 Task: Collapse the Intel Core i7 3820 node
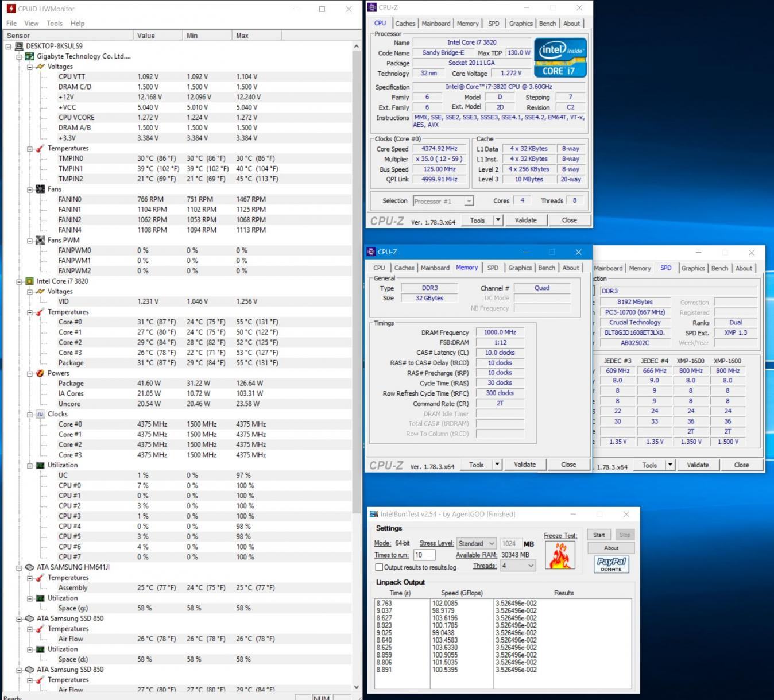19,281
